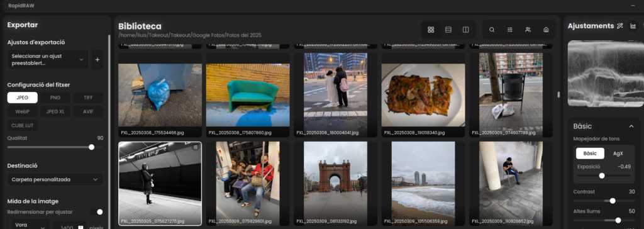The width and height of the screenshot is (644, 229).
Task: Adjust the Contrast slider
Action: [x=604, y=201]
